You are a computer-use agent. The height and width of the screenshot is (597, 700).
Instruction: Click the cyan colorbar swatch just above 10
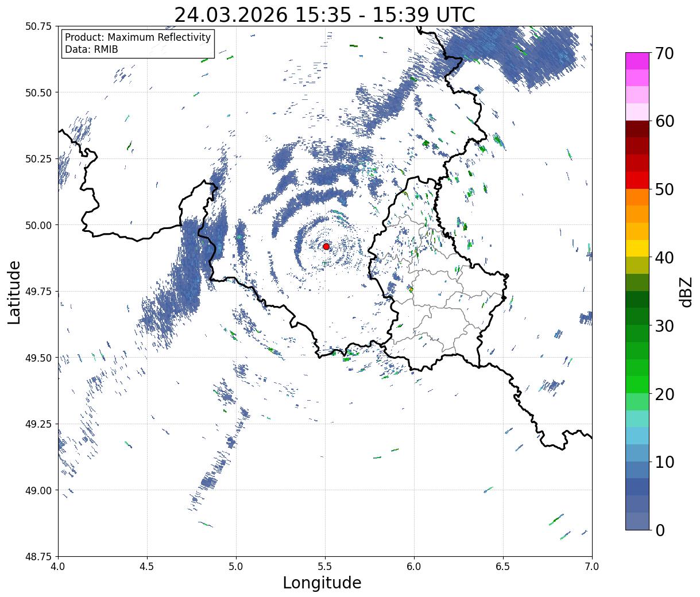pyautogui.click(x=637, y=452)
